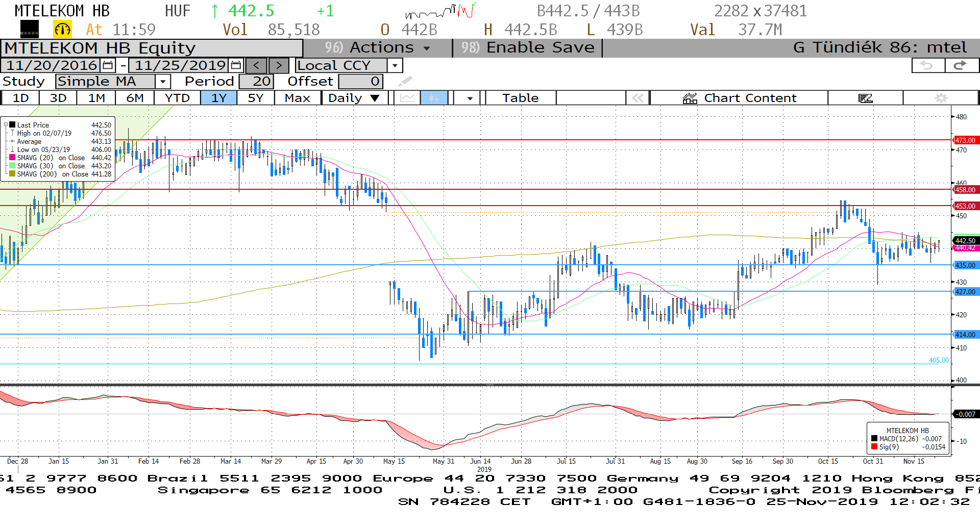Click the Vol 85,518 volume value
Screen dimensions: 980x530
coord(271,30)
